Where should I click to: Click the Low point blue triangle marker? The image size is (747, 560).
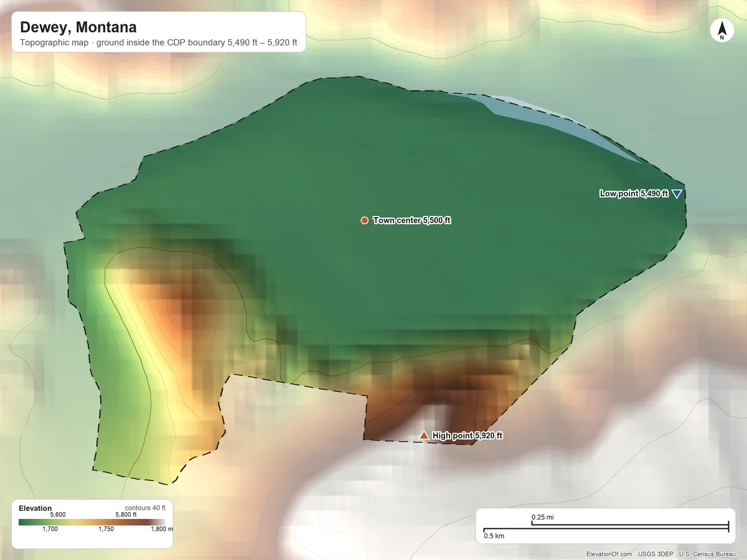[x=677, y=194]
